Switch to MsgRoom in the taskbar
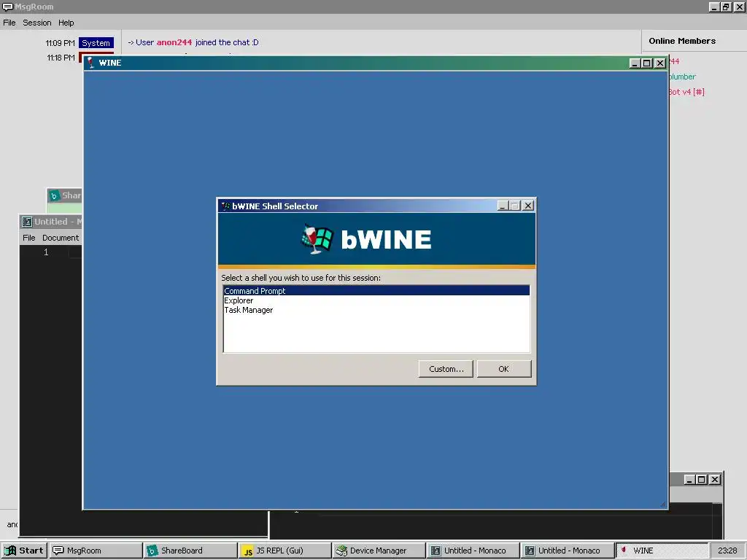 (96, 551)
